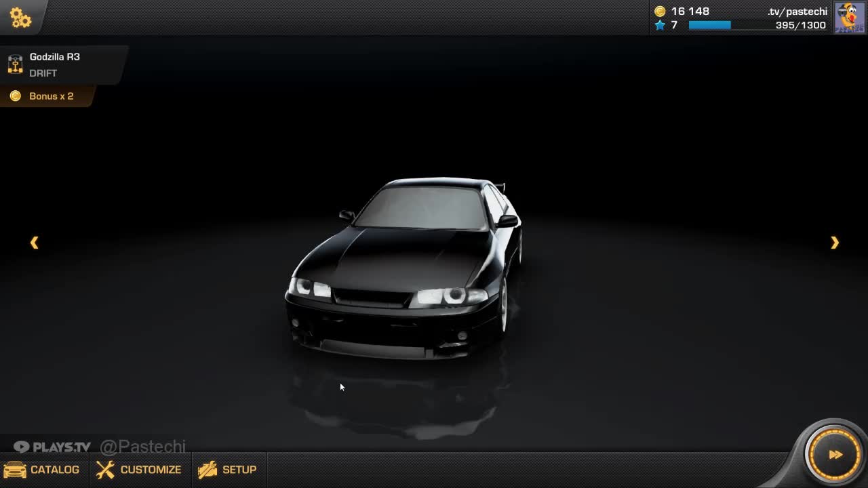This screenshot has width=868, height=488.
Task: Click the blue star level 7 icon
Action: [x=660, y=25]
